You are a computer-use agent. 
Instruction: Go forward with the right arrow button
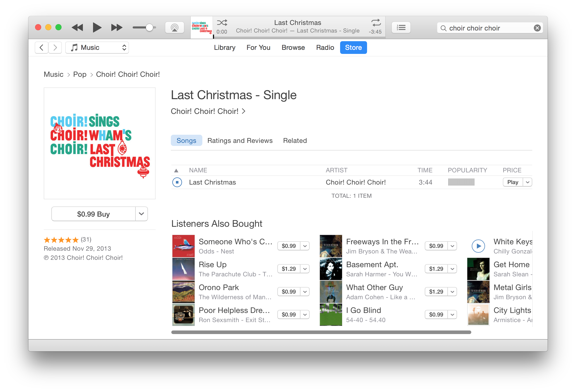click(x=55, y=48)
